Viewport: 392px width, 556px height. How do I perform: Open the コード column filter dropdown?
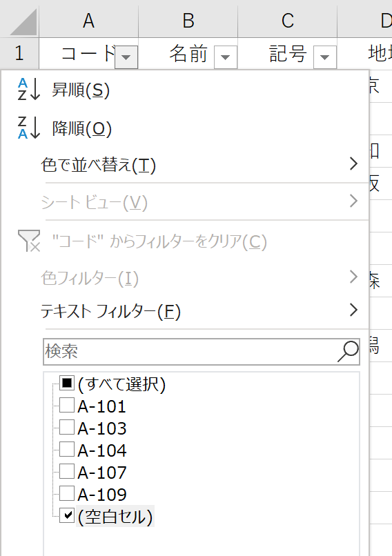[x=126, y=57]
